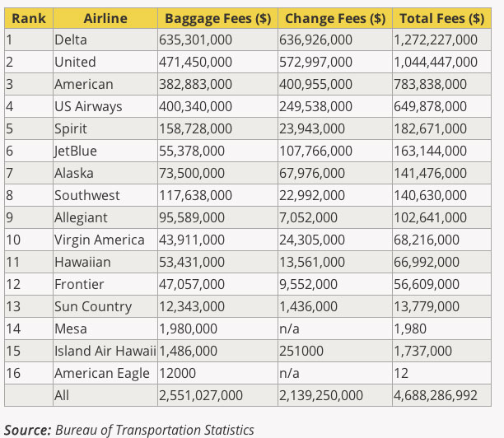Click the Virgin America airline cell

coord(99,240)
